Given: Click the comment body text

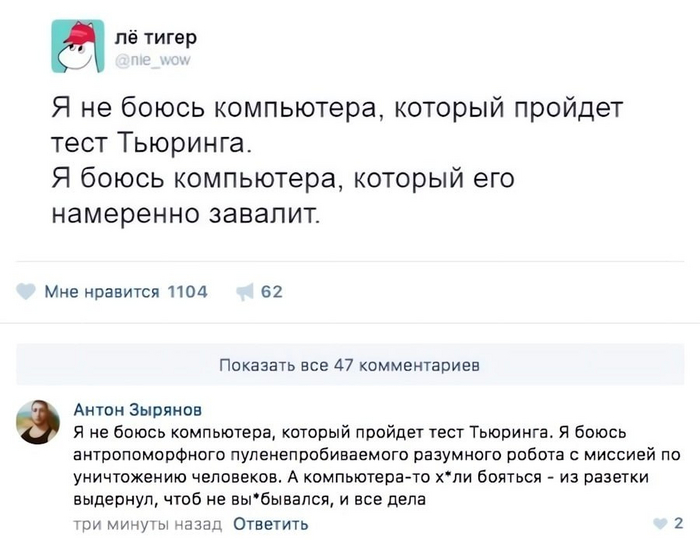Looking at the screenshot, I should click(377, 465).
